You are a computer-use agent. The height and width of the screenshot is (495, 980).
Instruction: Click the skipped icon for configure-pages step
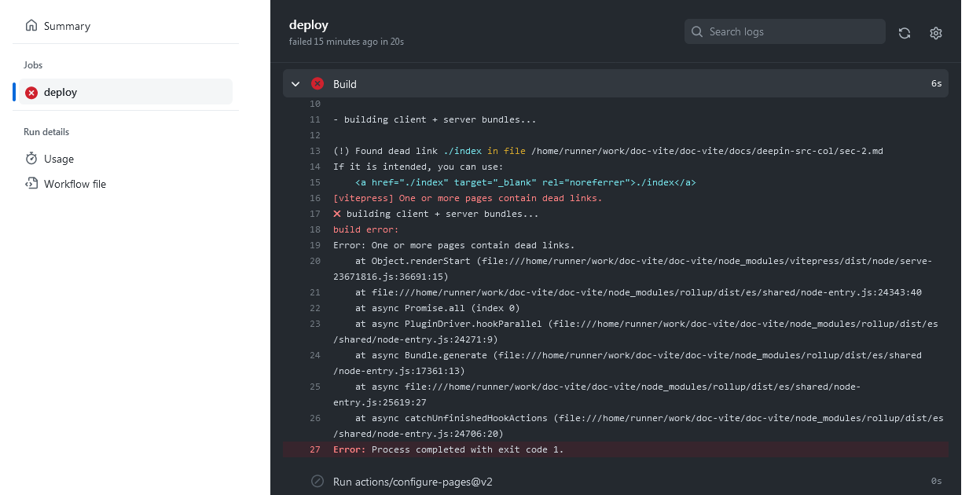click(317, 481)
